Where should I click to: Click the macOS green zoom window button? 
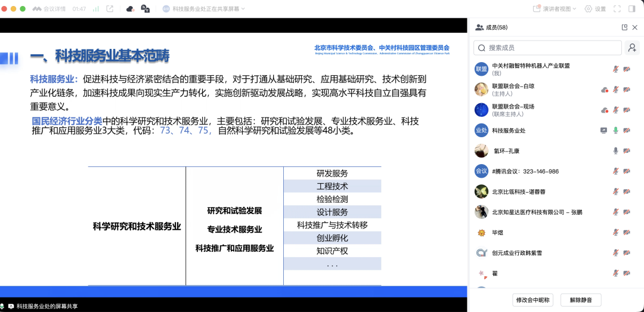[x=23, y=8]
